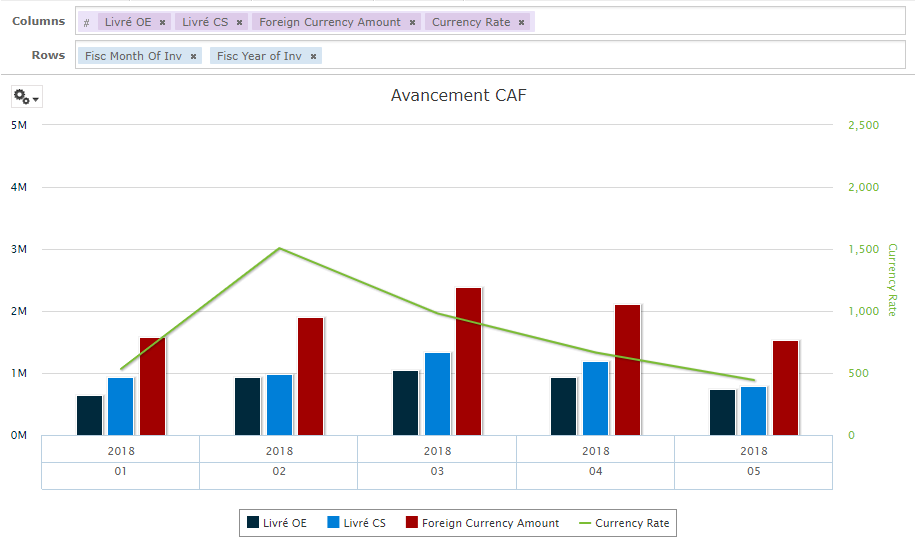Click the 01 month axis label
The width and height of the screenshot is (915, 542).
point(120,471)
